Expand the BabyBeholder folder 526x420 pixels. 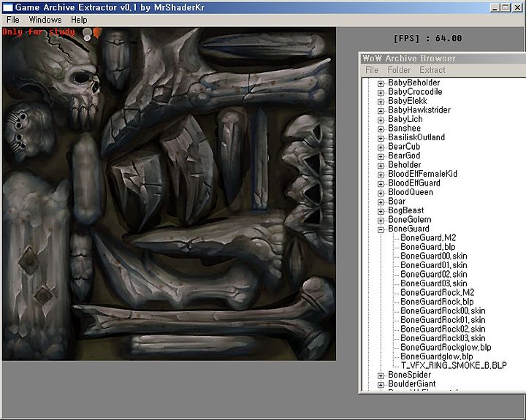pyautogui.click(x=381, y=83)
